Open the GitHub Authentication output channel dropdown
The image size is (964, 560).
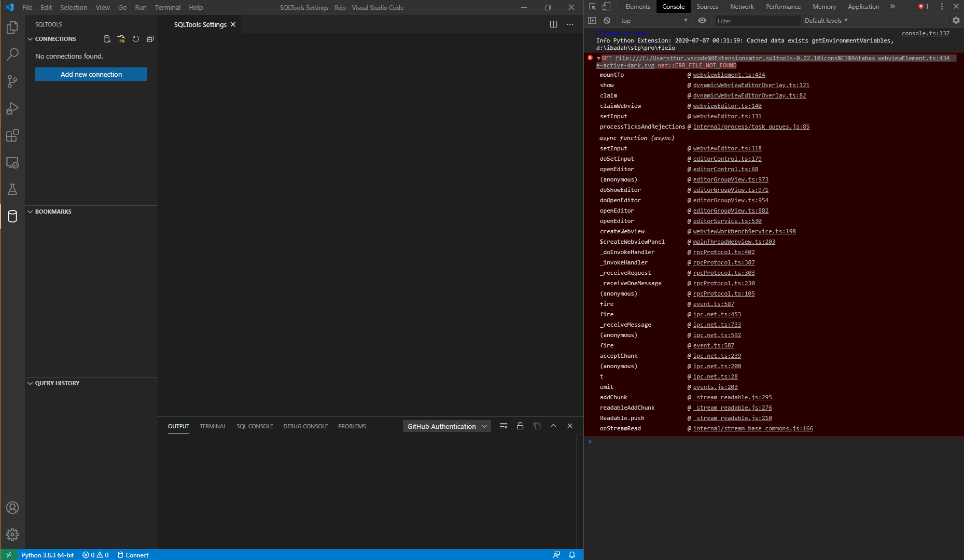point(446,426)
